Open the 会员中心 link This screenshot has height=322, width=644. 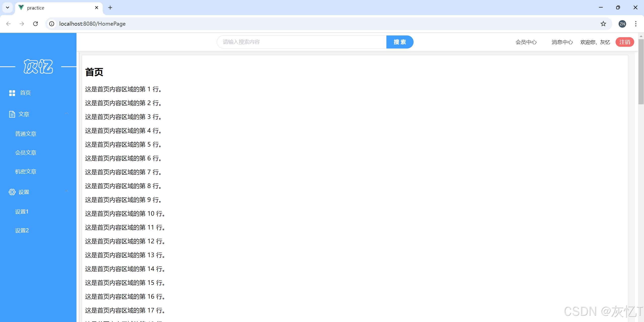tap(526, 42)
